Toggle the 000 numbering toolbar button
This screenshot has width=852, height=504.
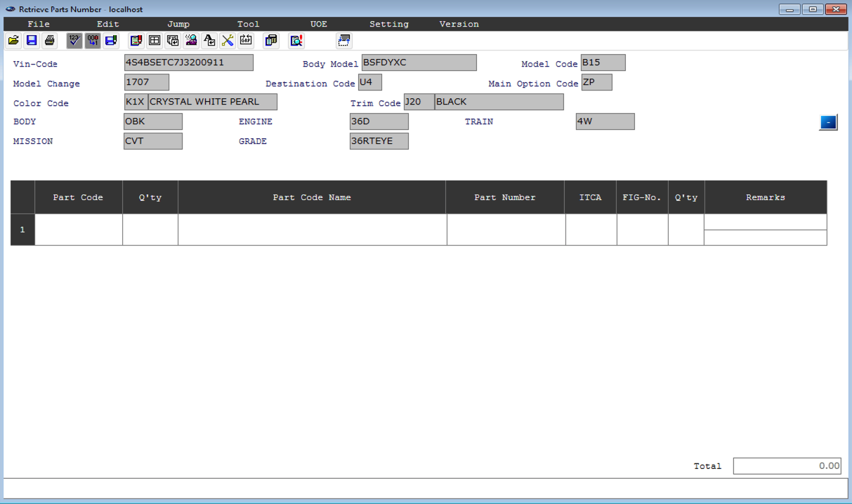tap(93, 41)
